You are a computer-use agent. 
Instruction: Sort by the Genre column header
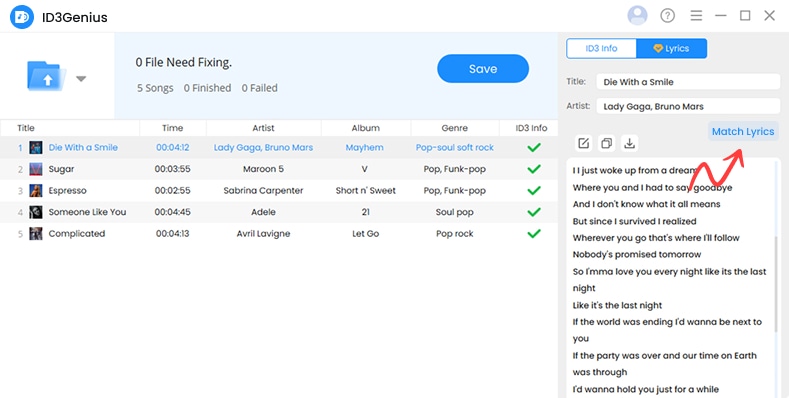454,128
